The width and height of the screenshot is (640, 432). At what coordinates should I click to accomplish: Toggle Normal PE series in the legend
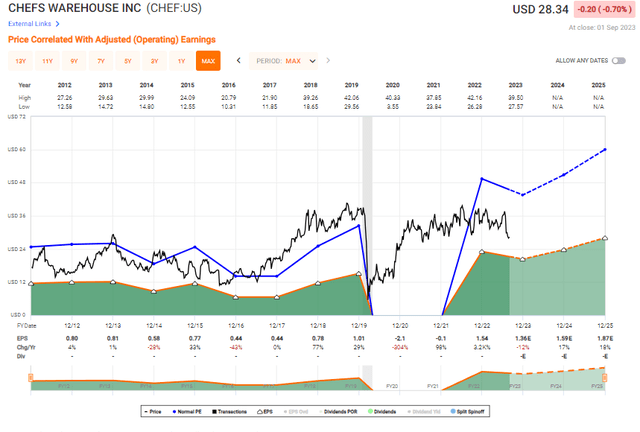coord(187,412)
